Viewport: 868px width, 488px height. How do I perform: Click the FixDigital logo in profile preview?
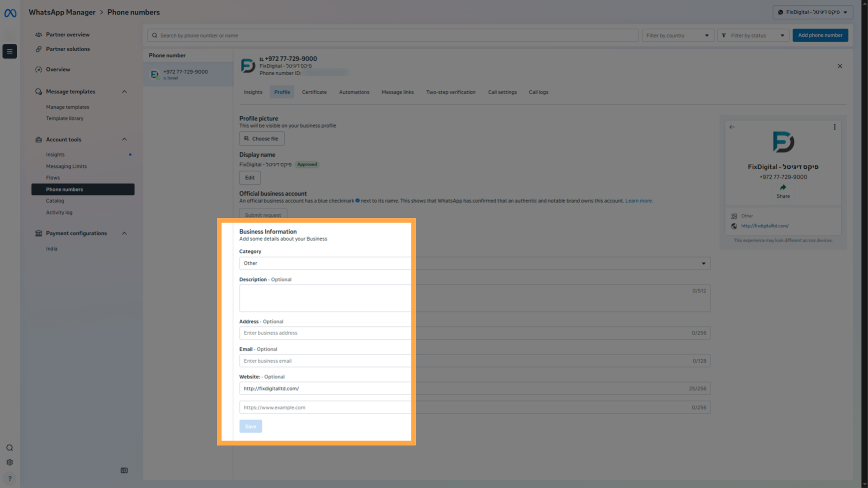pyautogui.click(x=783, y=142)
